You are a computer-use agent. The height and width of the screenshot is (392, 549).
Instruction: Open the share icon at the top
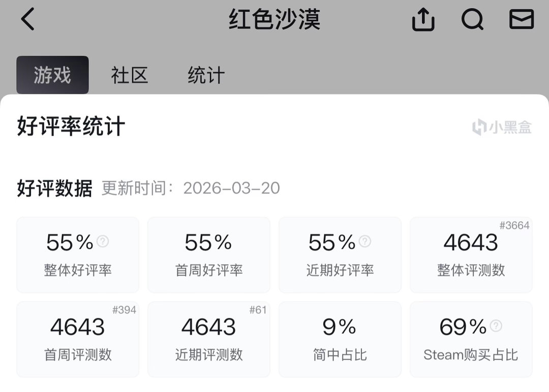point(422,19)
